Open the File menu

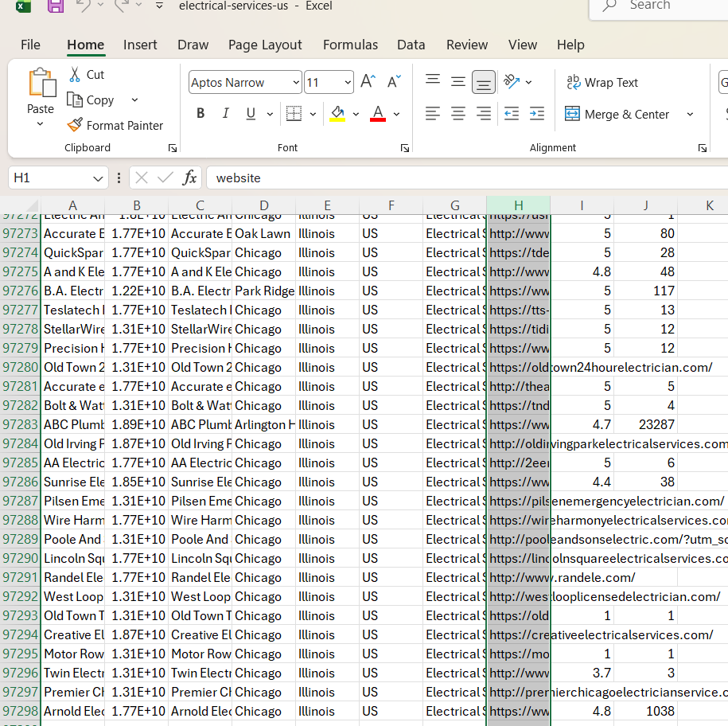pyautogui.click(x=31, y=45)
